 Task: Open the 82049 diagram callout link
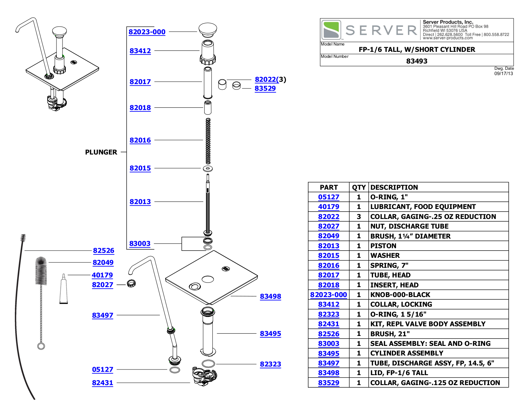pyautogui.click(x=103, y=262)
